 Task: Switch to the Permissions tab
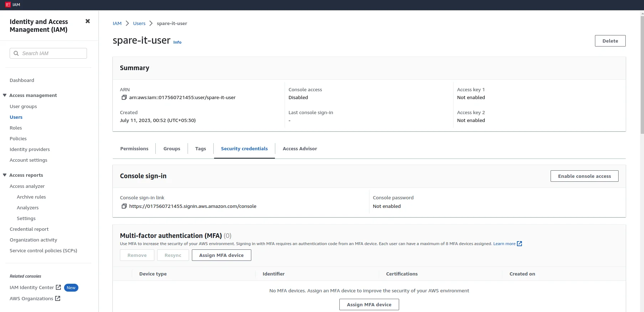(x=134, y=148)
